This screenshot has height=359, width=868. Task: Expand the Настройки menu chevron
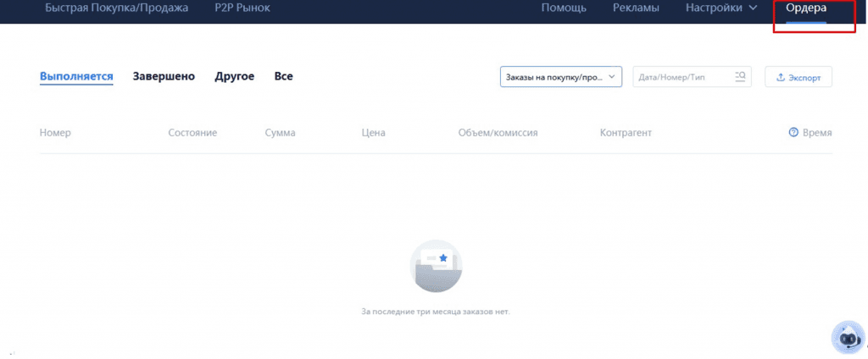[753, 8]
